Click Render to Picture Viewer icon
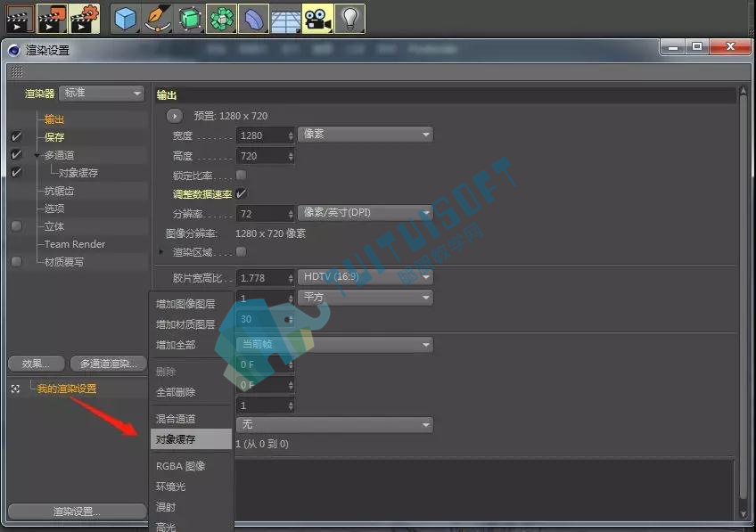The height and width of the screenshot is (532, 756). 52,19
